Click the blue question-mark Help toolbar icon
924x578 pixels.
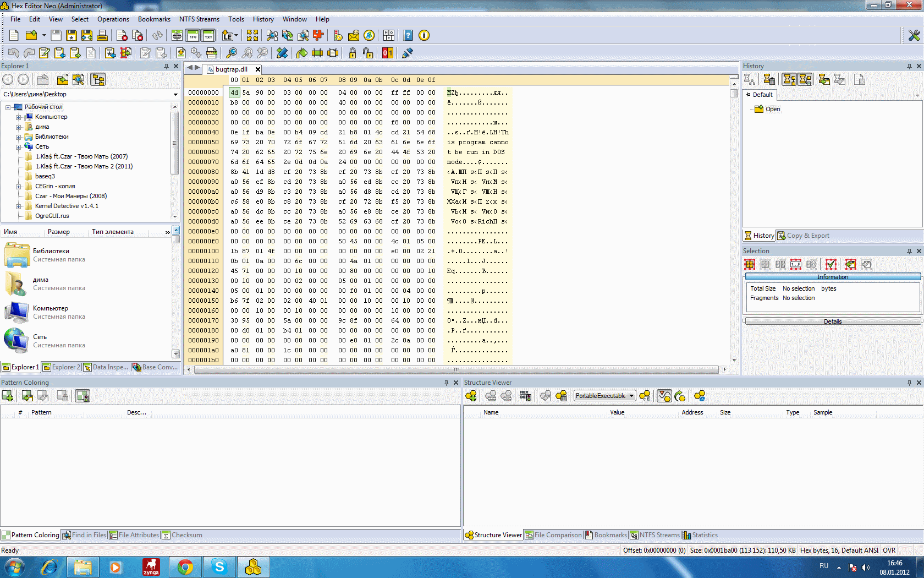click(408, 35)
